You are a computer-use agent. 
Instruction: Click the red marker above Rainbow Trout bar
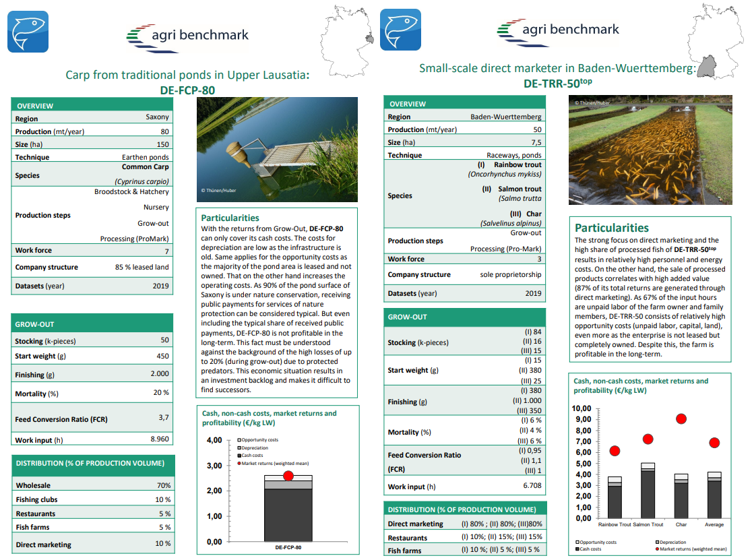point(615,451)
